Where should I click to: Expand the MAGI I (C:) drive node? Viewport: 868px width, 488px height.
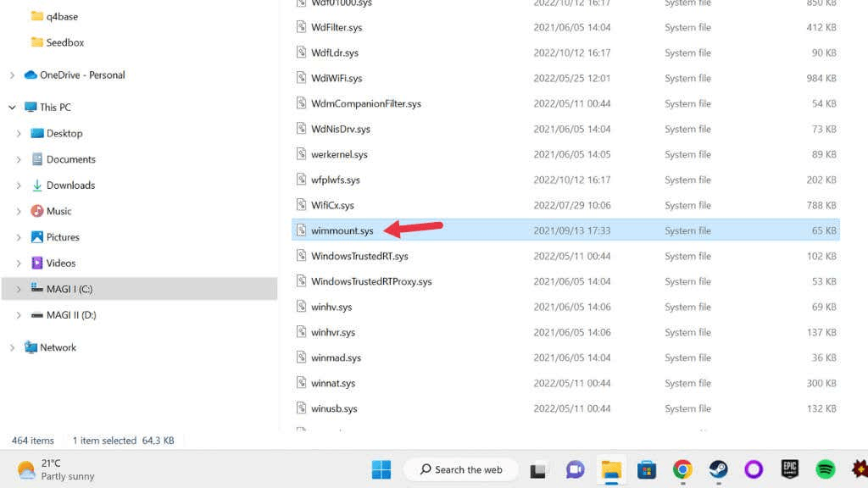19,290
